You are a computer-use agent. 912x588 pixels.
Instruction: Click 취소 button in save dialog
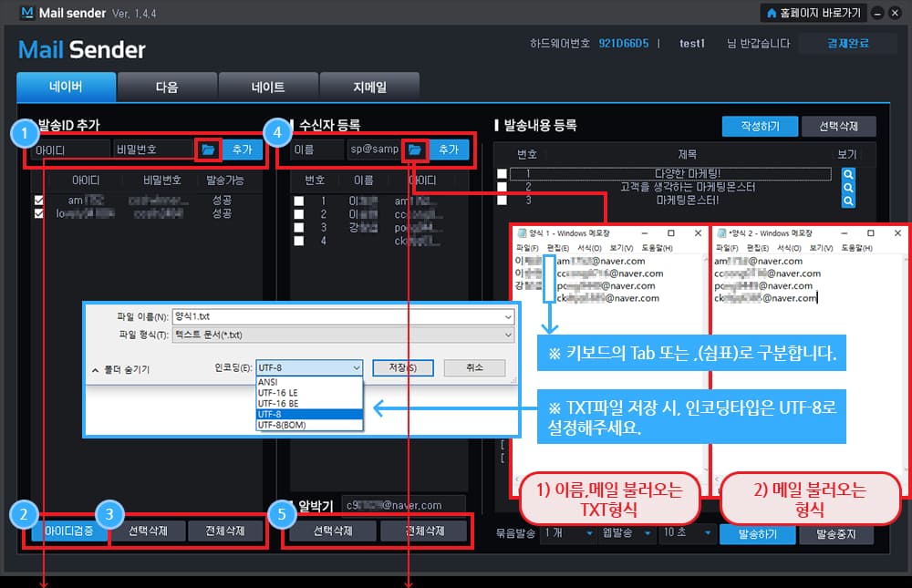click(x=474, y=367)
